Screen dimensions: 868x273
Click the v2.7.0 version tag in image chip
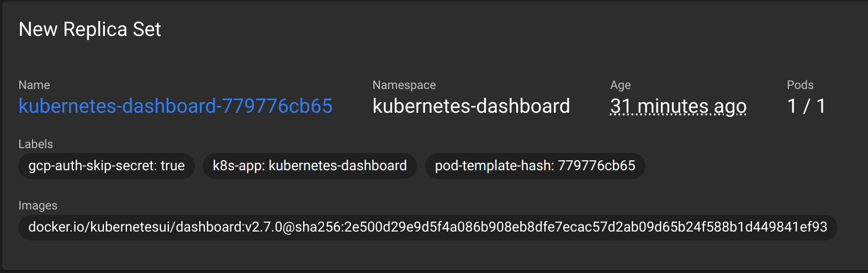(x=263, y=227)
